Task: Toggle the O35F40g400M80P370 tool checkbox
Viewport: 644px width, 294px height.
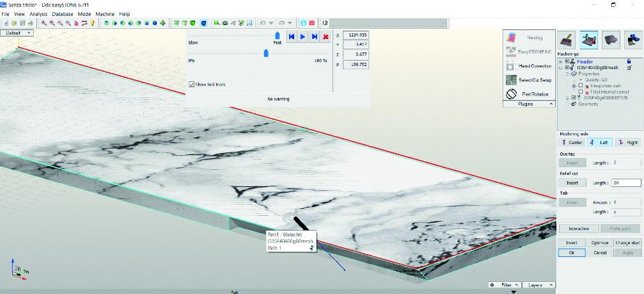Action: (x=574, y=98)
